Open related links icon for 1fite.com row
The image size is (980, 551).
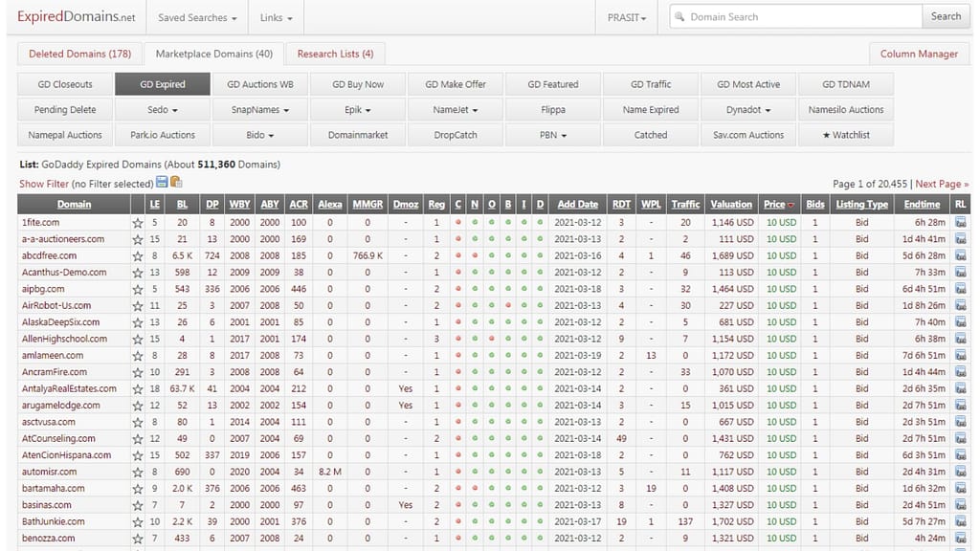point(960,222)
